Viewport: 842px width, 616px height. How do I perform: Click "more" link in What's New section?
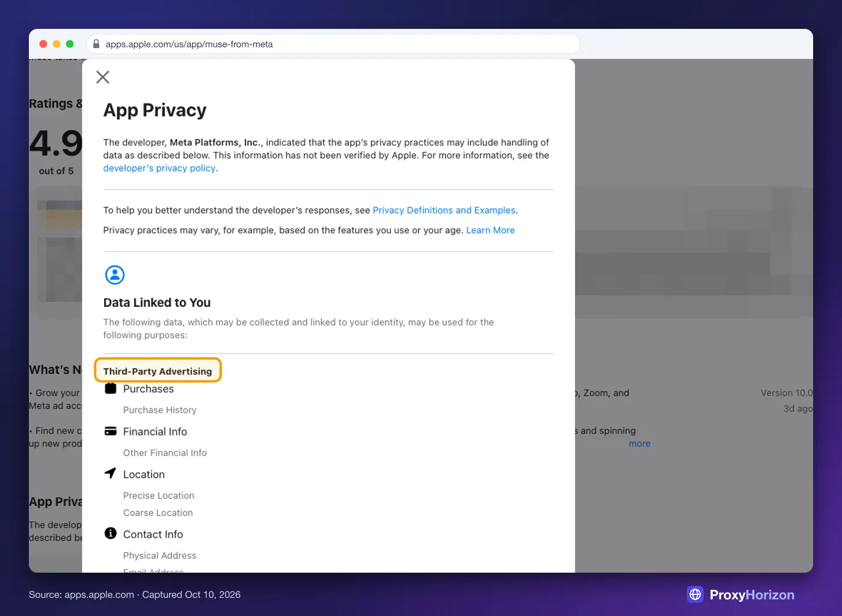pos(639,444)
